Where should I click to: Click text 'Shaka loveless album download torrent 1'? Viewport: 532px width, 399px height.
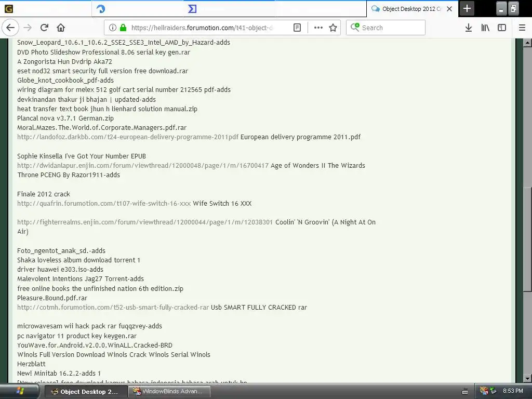[x=79, y=260]
